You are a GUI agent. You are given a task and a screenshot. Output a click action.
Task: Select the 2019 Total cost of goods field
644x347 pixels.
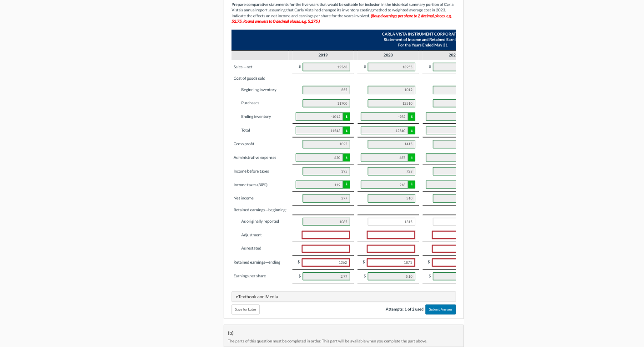319,130
